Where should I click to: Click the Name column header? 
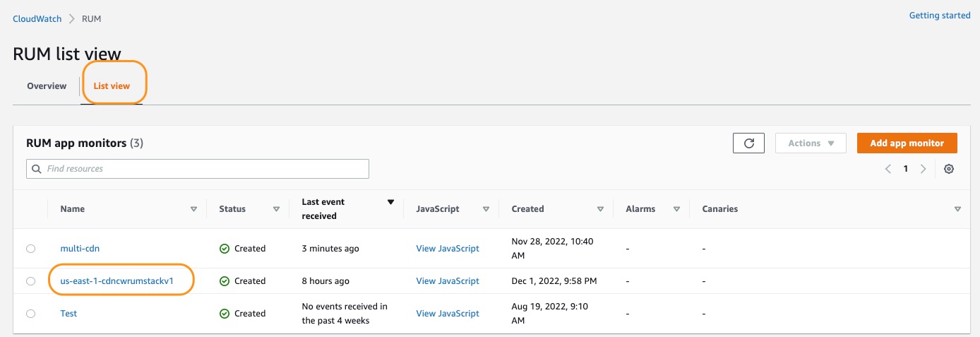[x=73, y=209]
